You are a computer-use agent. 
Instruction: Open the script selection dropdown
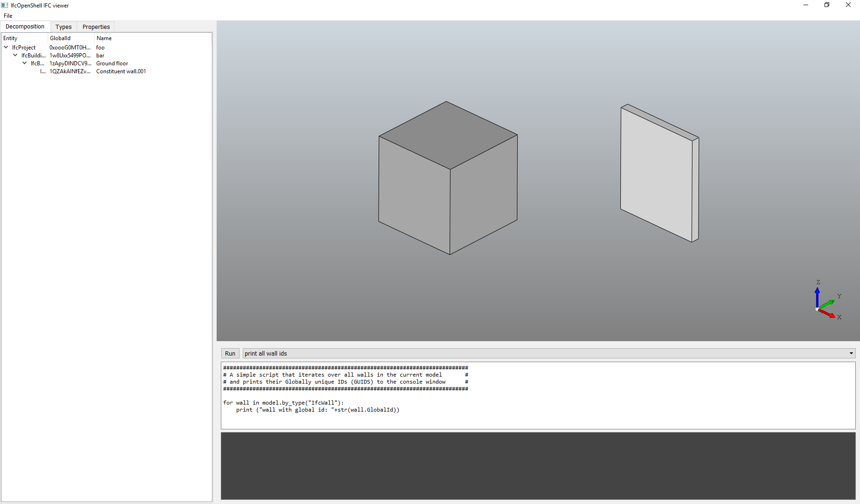851,353
